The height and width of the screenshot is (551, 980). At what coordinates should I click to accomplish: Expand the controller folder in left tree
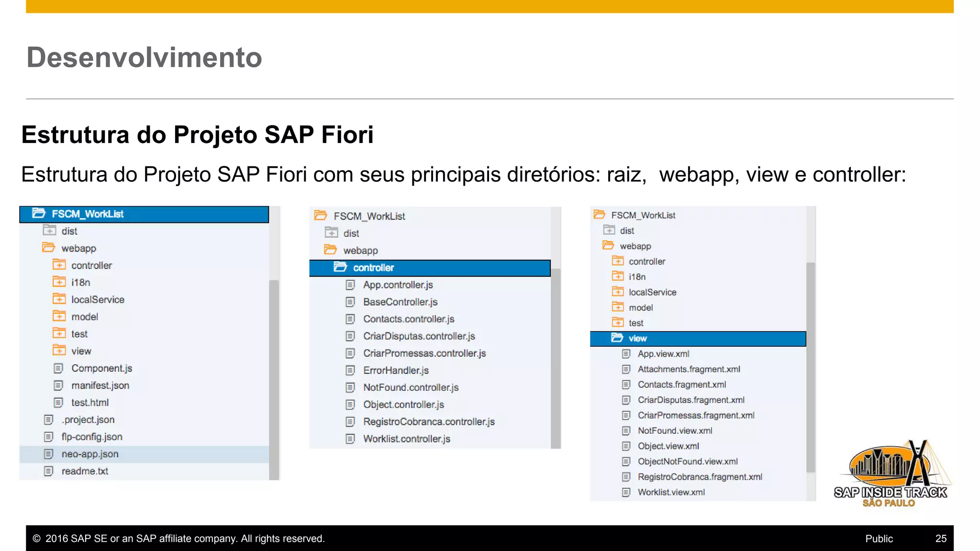pos(59,265)
